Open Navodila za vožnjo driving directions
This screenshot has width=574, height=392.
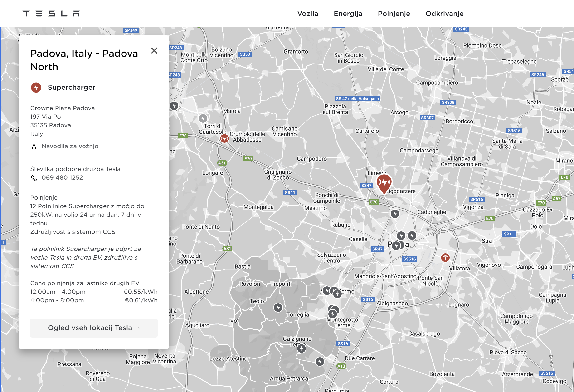coord(70,146)
